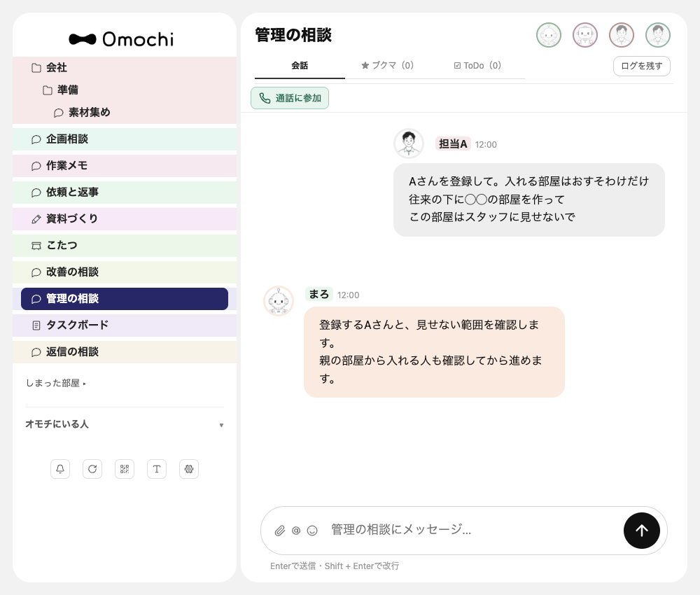Click the second robot avatar in header

click(x=585, y=35)
